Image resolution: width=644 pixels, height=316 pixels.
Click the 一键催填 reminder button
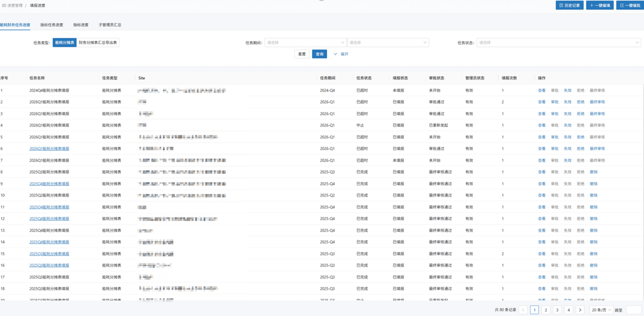coord(599,5)
